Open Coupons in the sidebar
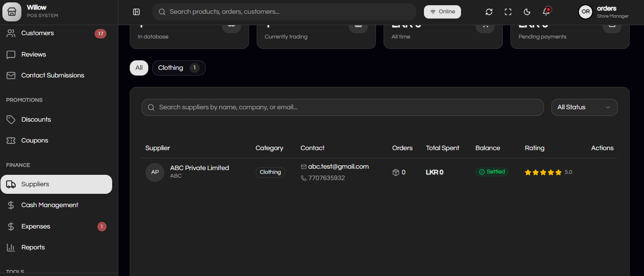This screenshot has height=276, width=644. point(56,141)
